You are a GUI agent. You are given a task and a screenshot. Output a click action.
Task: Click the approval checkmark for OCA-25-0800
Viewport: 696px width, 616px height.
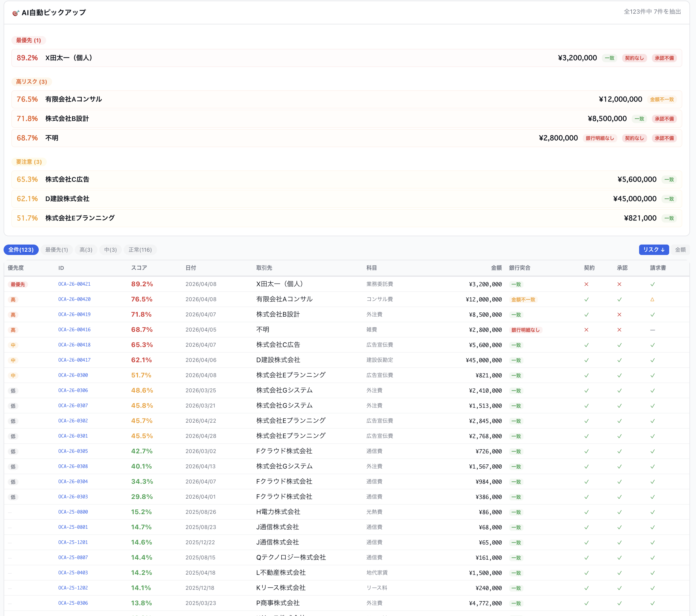(619, 512)
